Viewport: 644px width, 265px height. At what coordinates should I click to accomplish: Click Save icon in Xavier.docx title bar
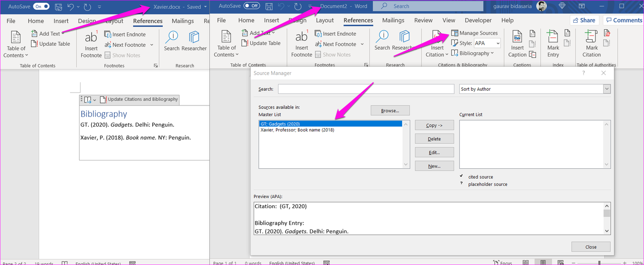(58, 6)
